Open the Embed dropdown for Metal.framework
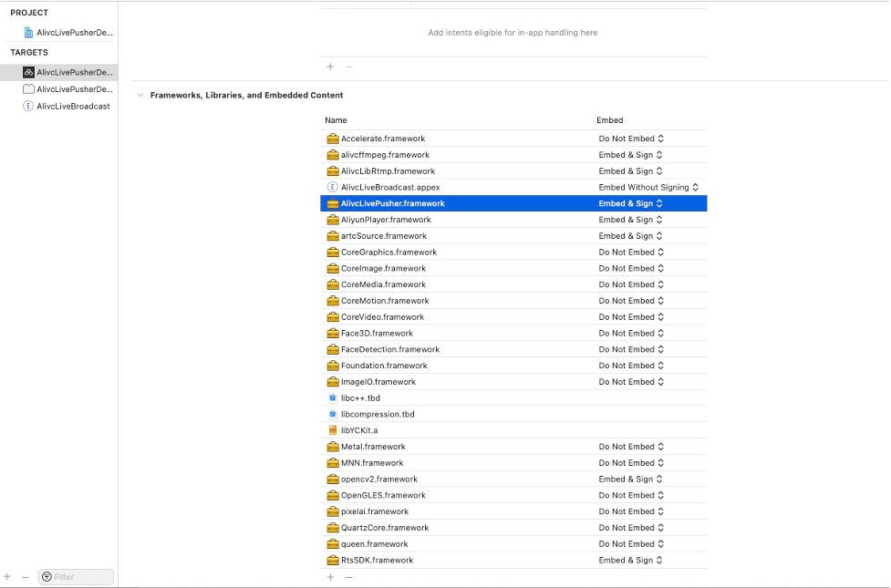Viewport: 891px width, 588px height. coord(631,447)
